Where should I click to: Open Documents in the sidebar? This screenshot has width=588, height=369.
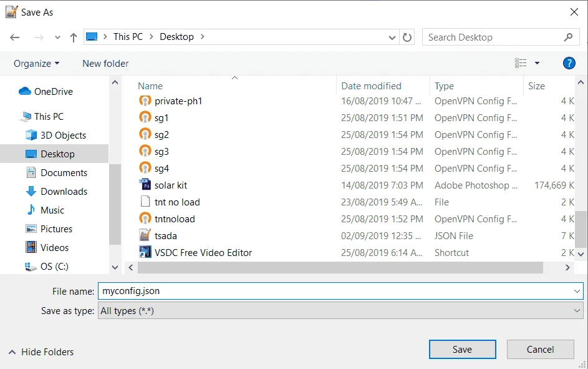(57, 173)
